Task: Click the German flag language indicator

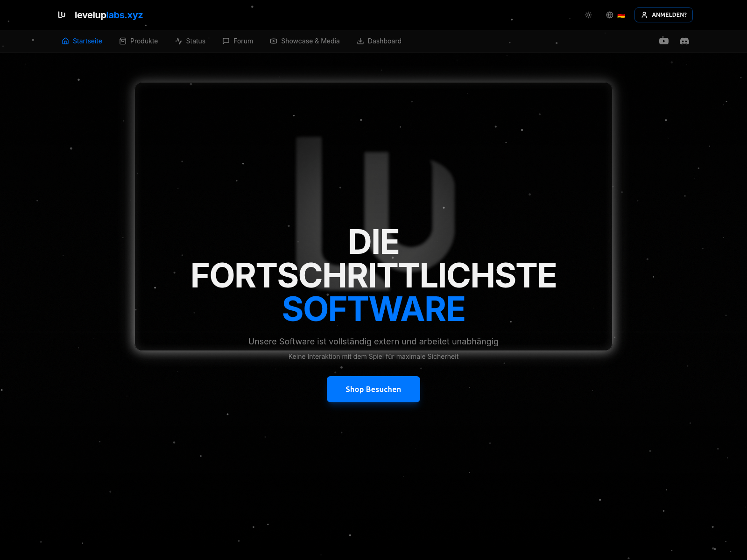Action: tap(621, 15)
